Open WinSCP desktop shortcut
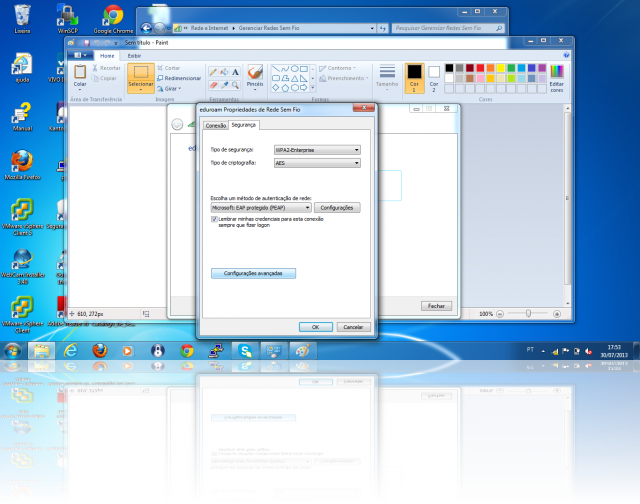 (67, 19)
